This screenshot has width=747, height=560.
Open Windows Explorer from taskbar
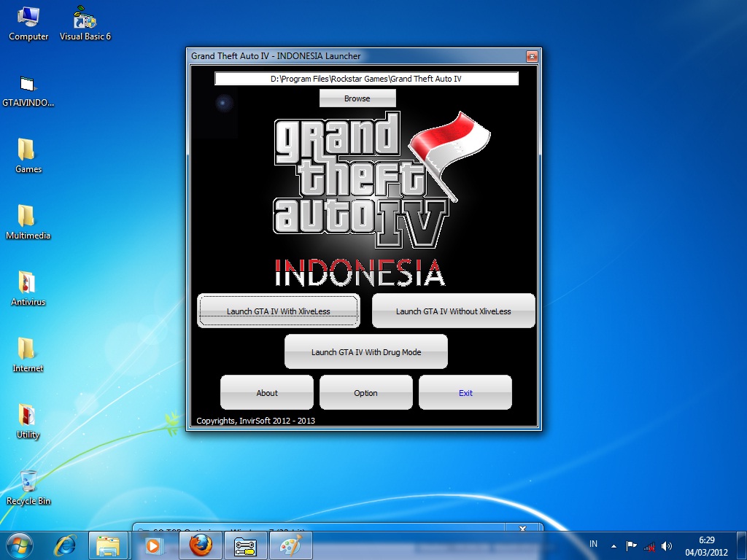coord(108,545)
